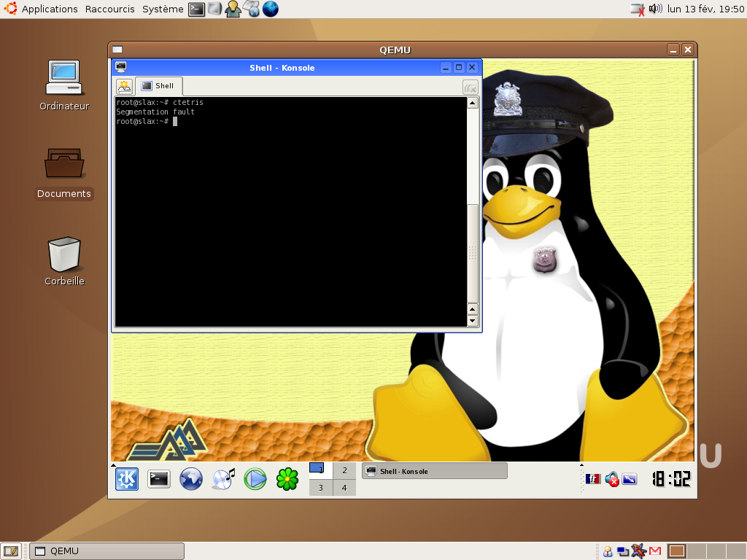This screenshot has width=747, height=560.
Task: Open the Gmail notifier tray icon
Action: click(655, 551)
